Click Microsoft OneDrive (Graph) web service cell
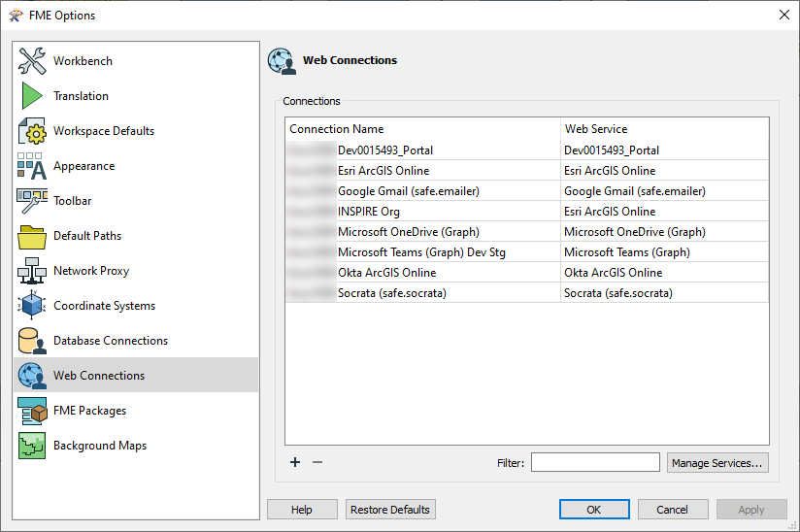The height and width of the screenshot is (532, 800). click(664, 232)
